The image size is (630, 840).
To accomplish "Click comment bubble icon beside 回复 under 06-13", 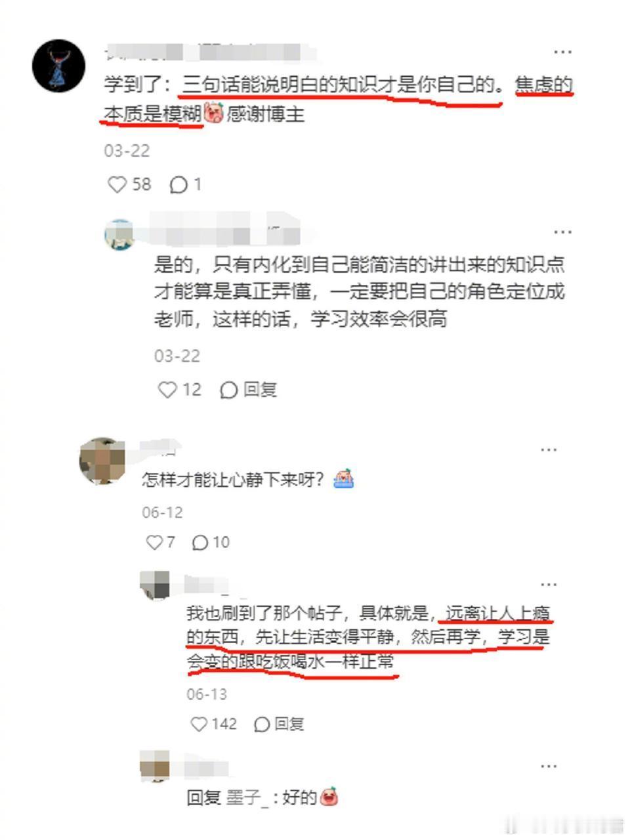I will point(262,724).
